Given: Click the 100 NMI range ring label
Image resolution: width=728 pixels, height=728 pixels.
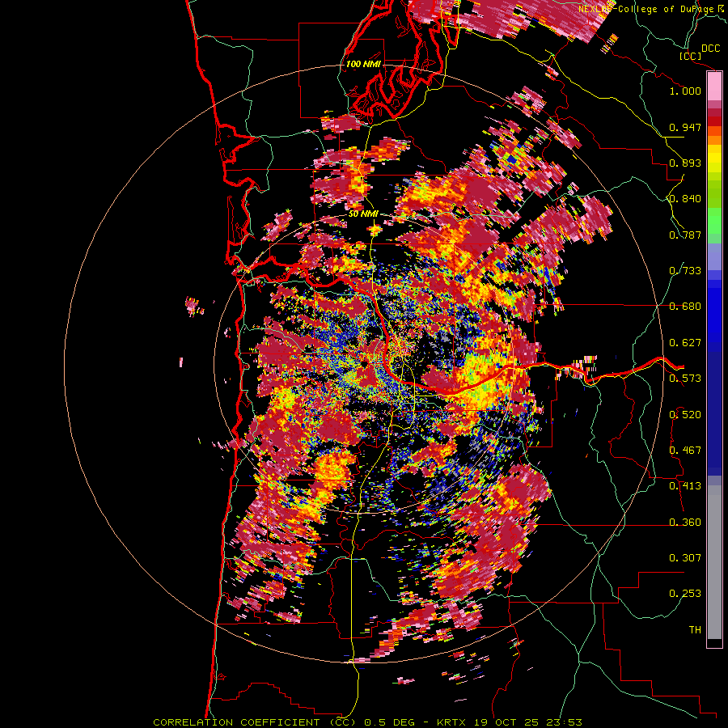Looking at the screenshot, I should [363, 64].
